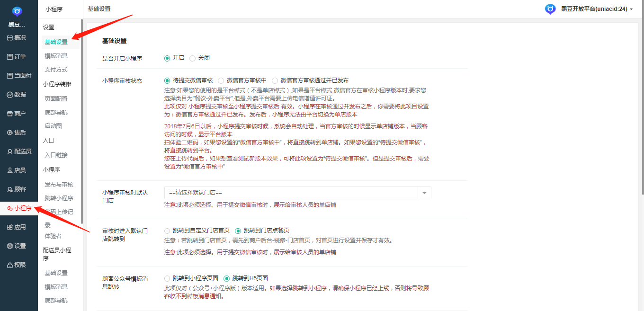
Task: Select 关闭 for 是否开启小程序
Action: [x=192, y=58]
